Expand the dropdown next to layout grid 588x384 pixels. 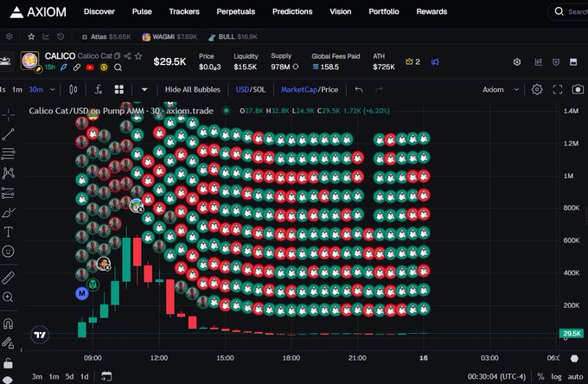(x=144, y=90)
